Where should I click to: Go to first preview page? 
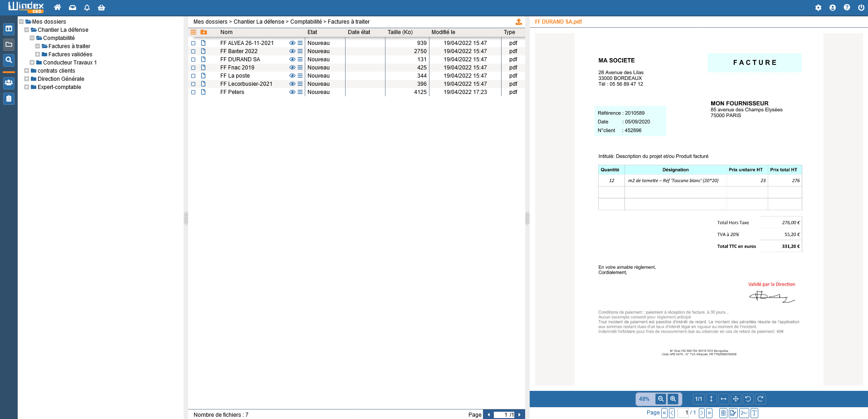664,413
